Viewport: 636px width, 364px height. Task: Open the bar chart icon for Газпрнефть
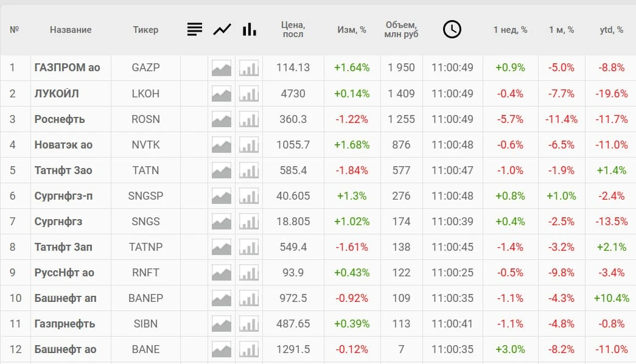249,324
